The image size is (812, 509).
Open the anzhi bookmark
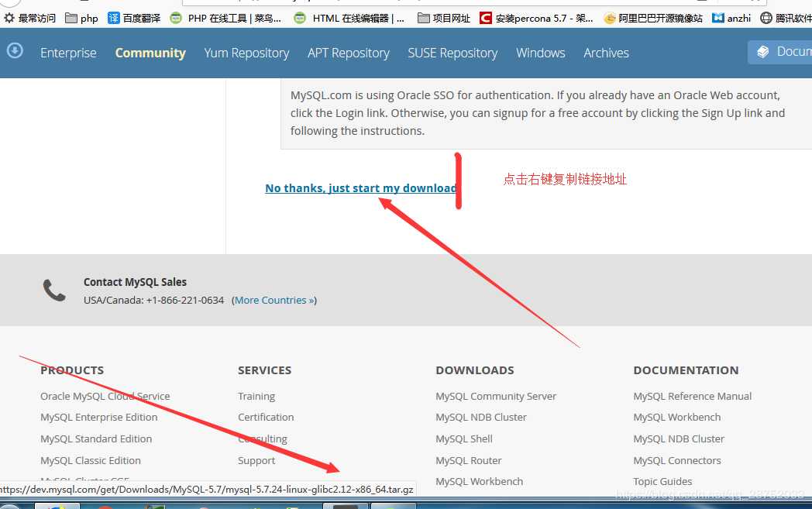tap(731, 18)
